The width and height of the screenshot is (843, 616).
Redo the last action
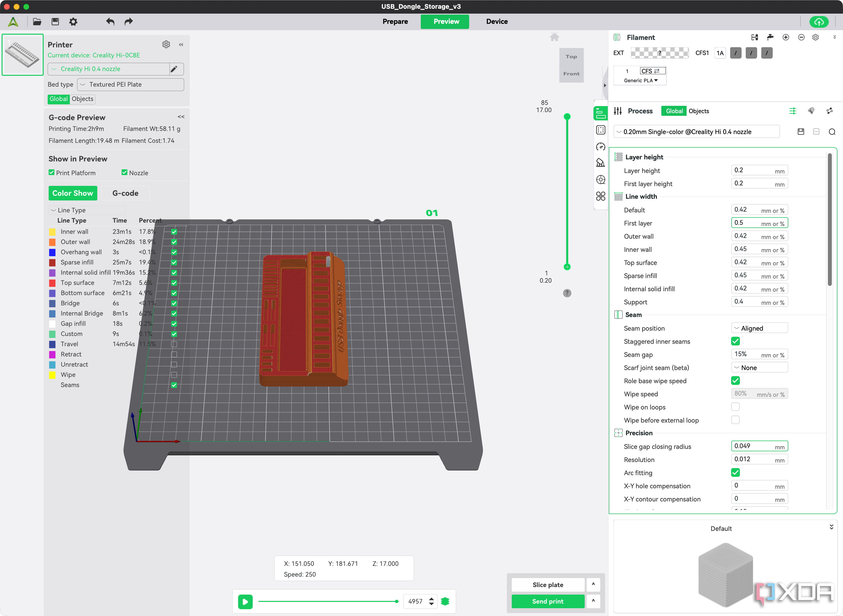coord(129,22)
